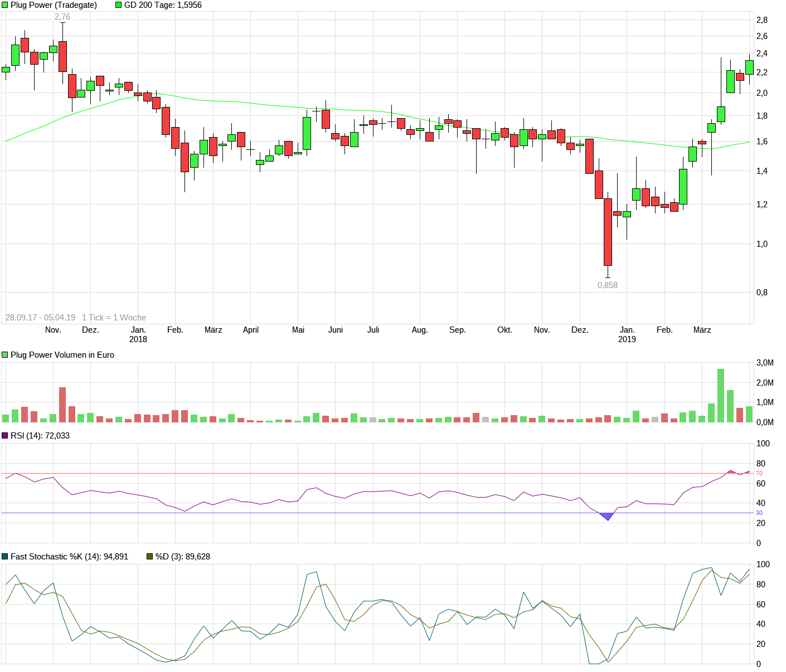Select the 0,858 low price label
The image size is (786, 672).
608,285
